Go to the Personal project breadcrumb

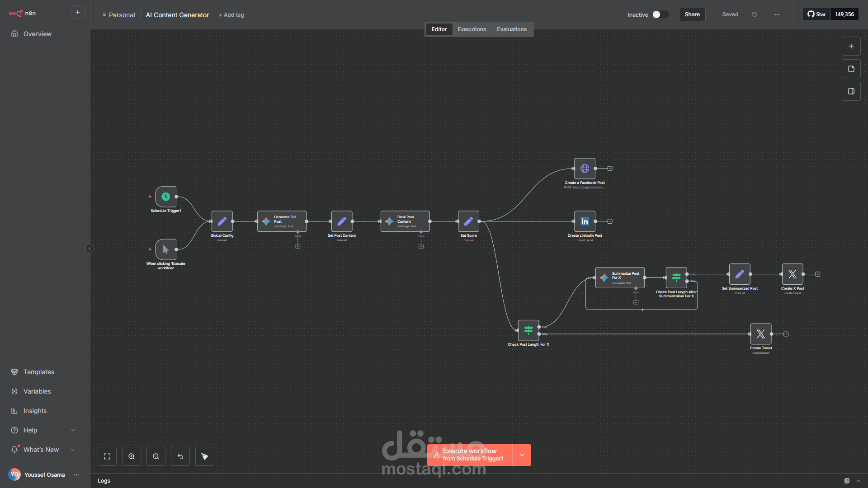[x=118, y=15]
